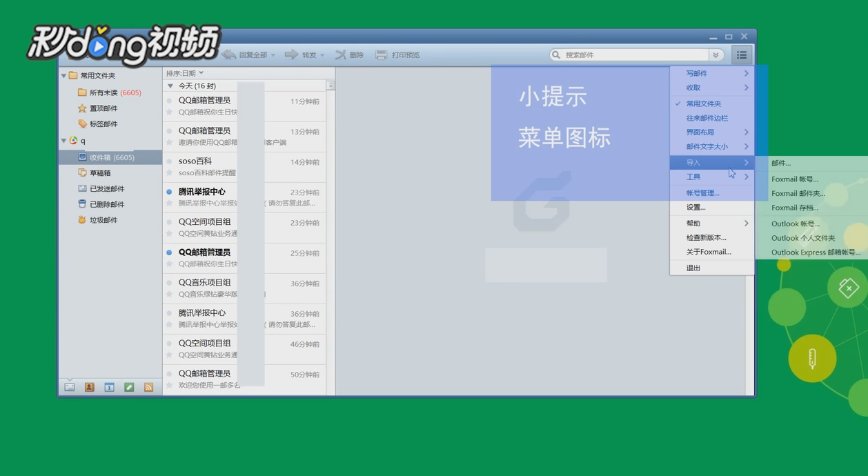Open the 回复全部 reply-all dropdown arrow
Image resolution: width=868 pixels, height=476 pixels.
pos(273,54)
